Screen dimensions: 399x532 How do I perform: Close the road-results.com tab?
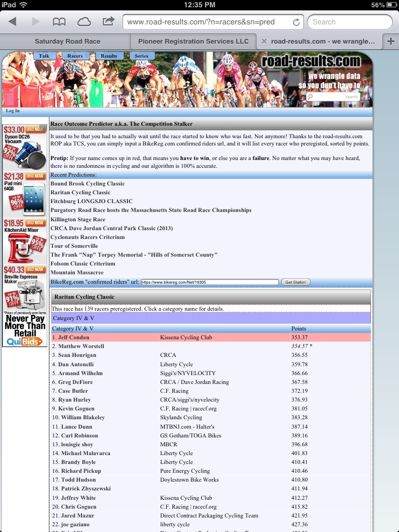263,42
